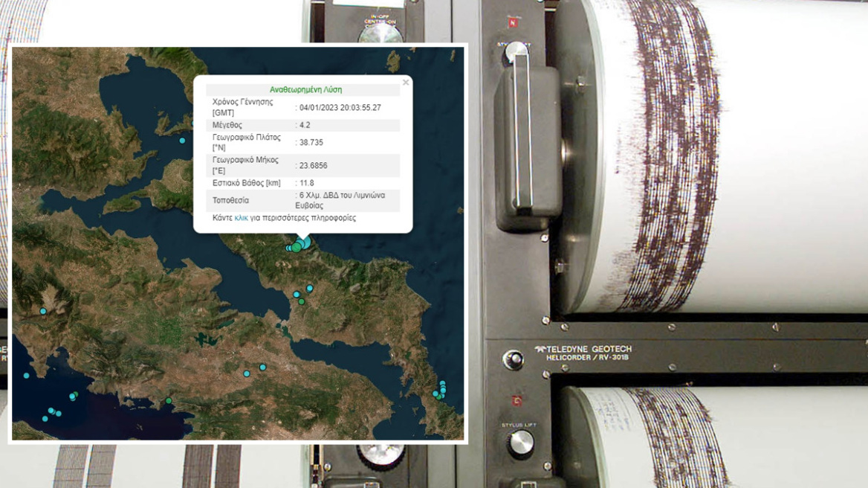Click the origin time value 04/01/2023 20:03:55.27
Image resolution: width=868 pixels, height=488 pixels.
tap(340, 107)
